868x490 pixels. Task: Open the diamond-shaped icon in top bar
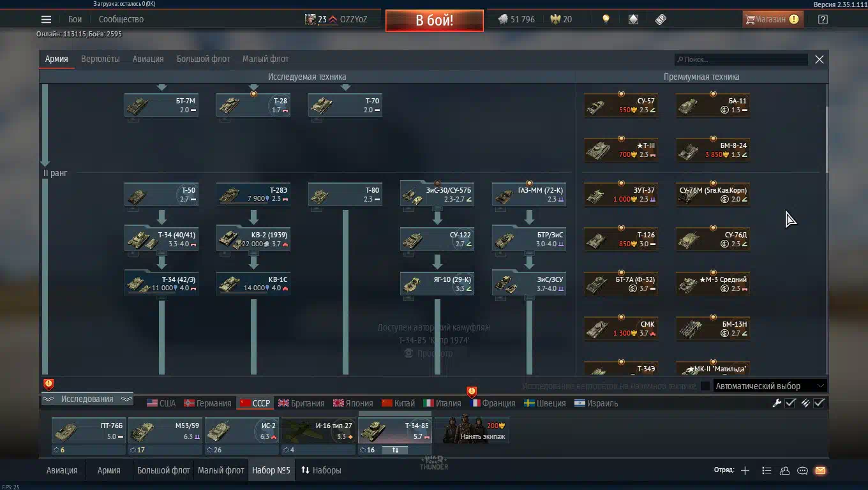click(x=633, y=19)
